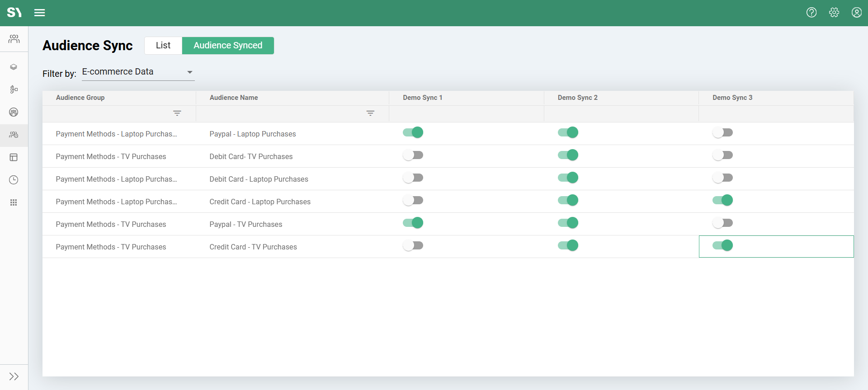Screen dimensions: 868x390
Task: Click the Demo Sync 2 column header
Action: [577, 98]
